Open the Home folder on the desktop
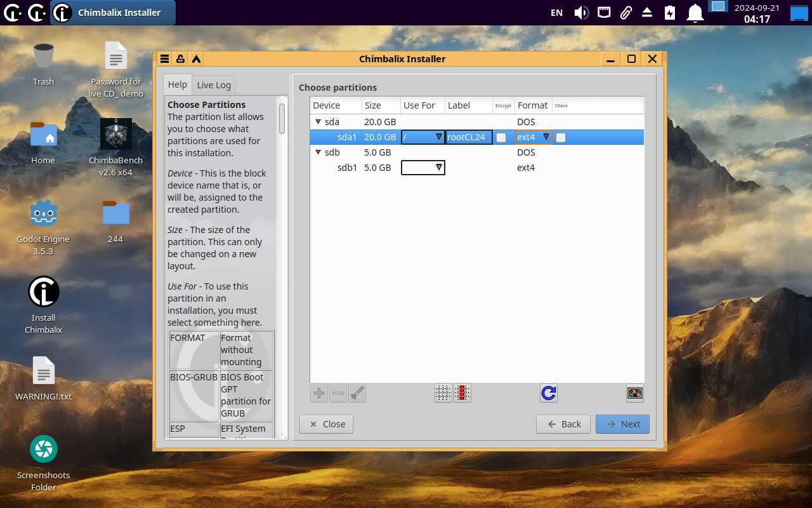The image size is (812, 508). (43, 142)
